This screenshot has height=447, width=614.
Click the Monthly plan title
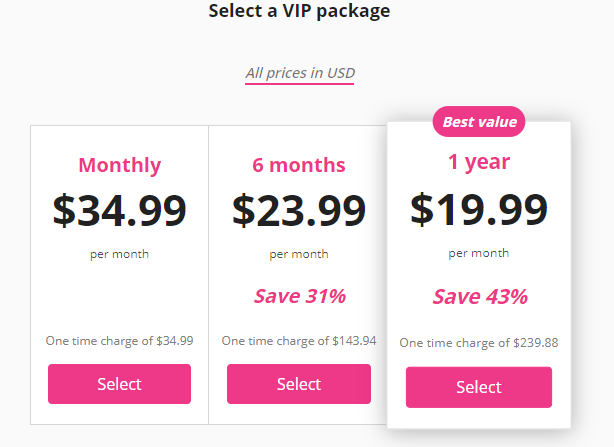click(x=119, y=165)
